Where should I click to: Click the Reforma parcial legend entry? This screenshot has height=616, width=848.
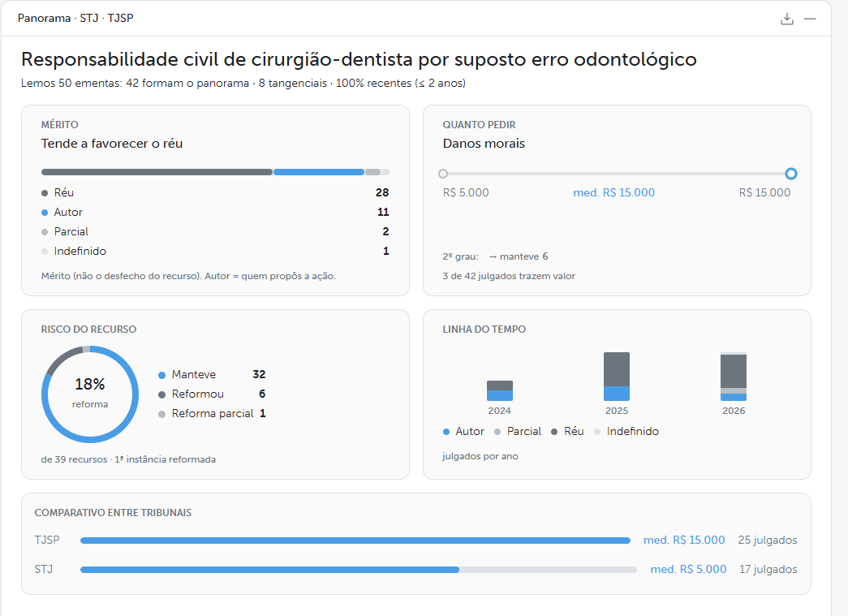point(212,413)
